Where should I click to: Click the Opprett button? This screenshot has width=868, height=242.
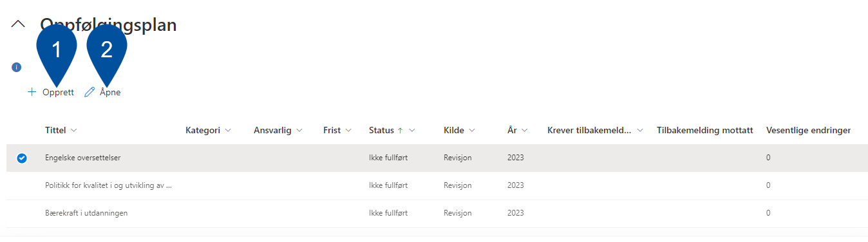(x=51, y=92)
